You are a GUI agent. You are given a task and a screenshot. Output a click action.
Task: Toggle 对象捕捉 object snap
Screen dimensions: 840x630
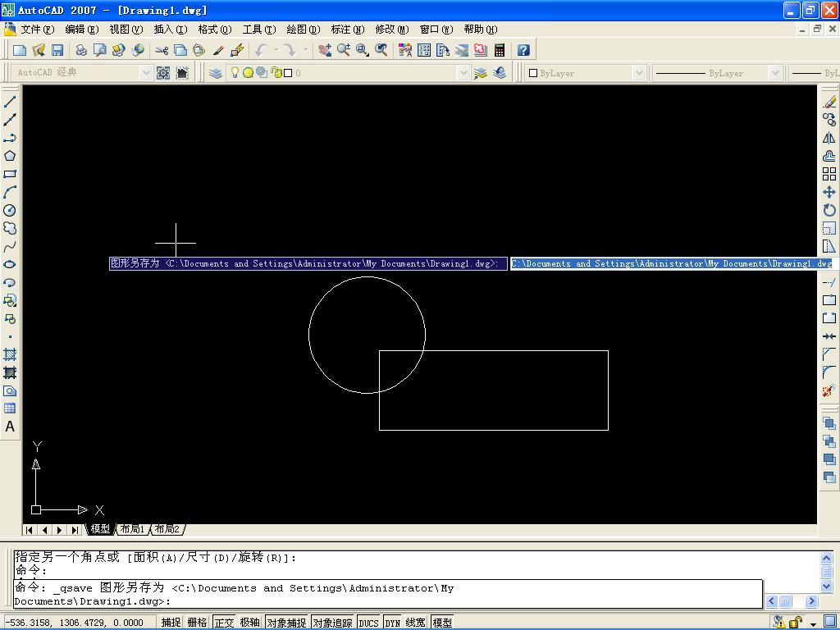pos(286,622)
